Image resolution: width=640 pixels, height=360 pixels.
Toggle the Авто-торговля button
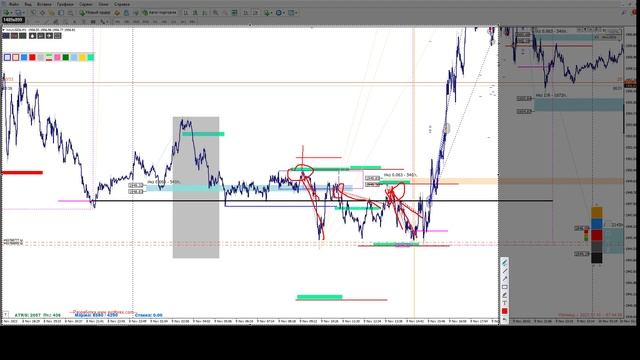(x=160, y=13)
